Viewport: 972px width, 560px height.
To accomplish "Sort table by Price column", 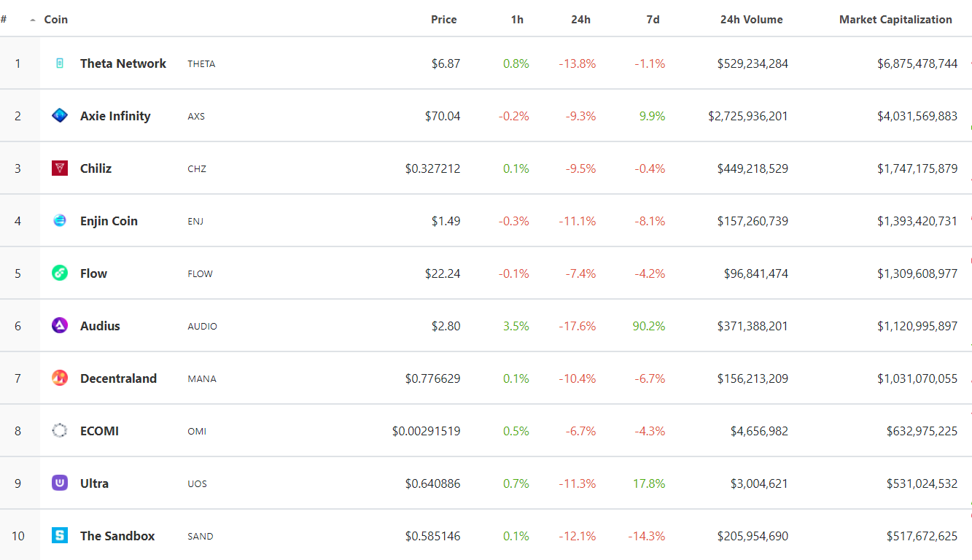I will (443, 20).
